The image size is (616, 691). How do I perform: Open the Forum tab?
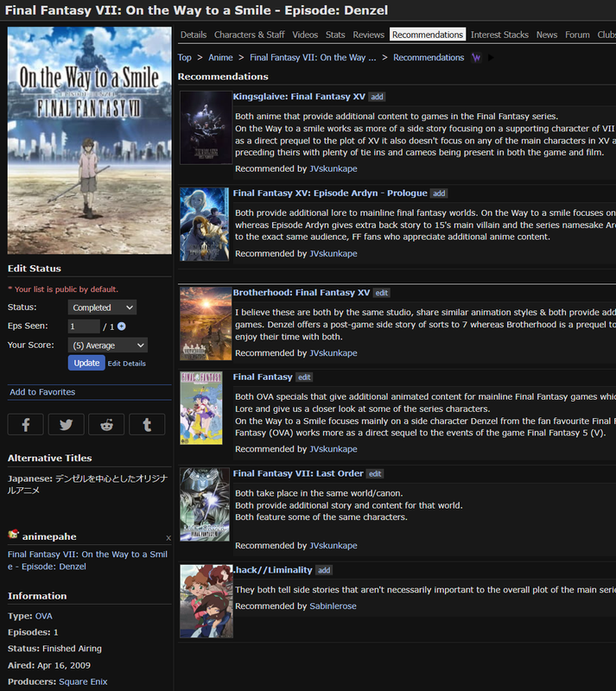577,35
